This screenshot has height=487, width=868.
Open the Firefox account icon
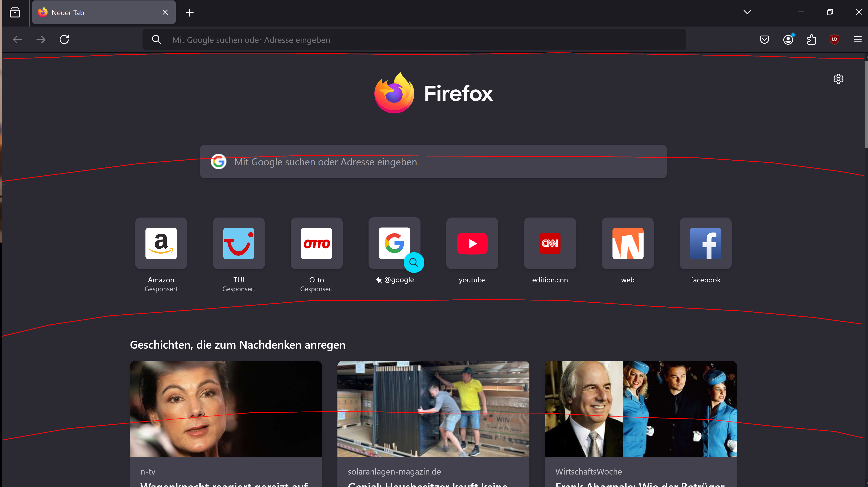[x=788, y=40]
